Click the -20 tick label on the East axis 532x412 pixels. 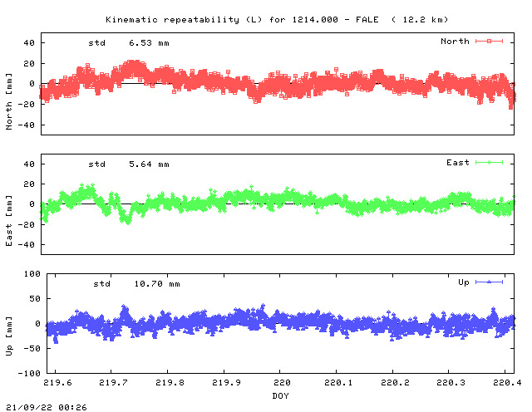(27, 224)
